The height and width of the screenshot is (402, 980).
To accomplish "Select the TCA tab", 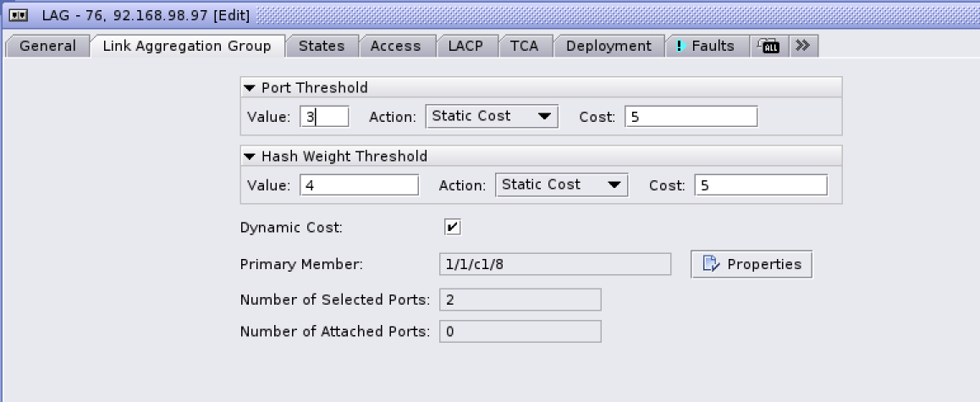I will tap(525, 47).
